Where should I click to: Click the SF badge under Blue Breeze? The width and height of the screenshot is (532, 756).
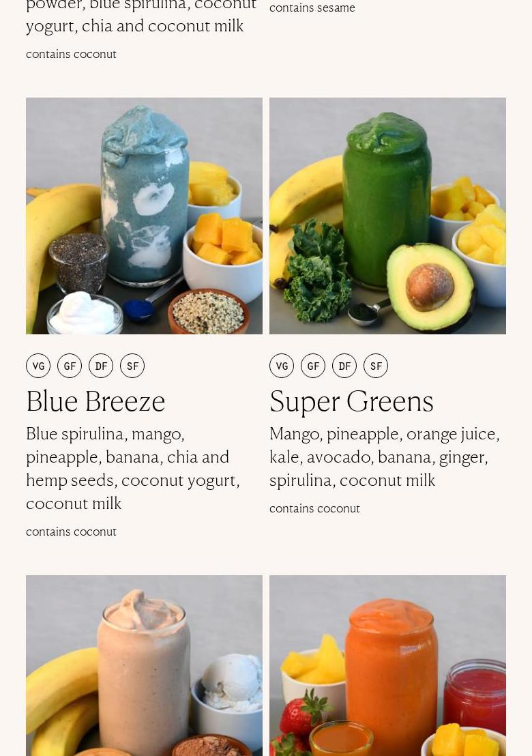[132, 366]
